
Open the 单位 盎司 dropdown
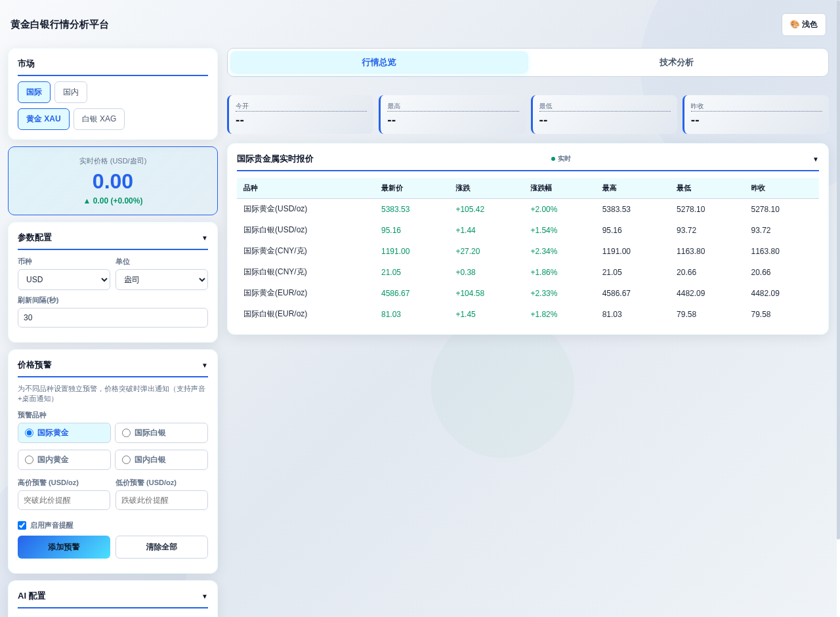coord(161,280)
